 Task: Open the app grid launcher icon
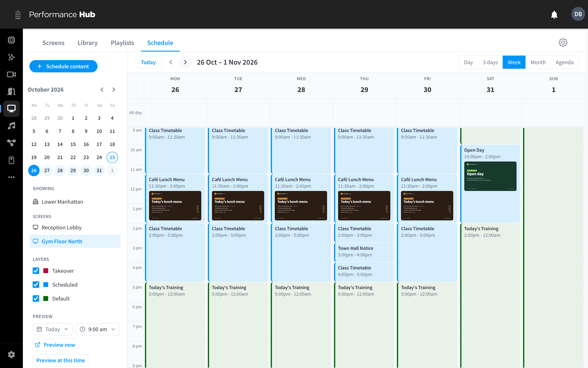(x=18, y=15)
